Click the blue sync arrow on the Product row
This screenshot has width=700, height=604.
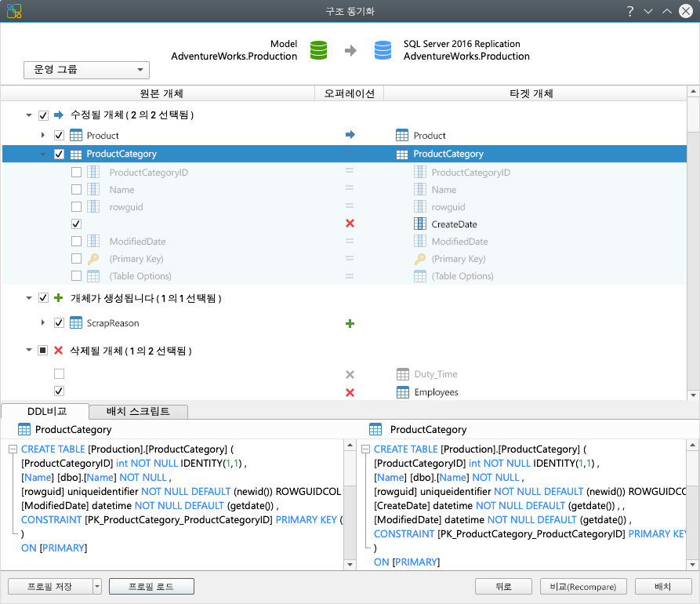[350, 135]
